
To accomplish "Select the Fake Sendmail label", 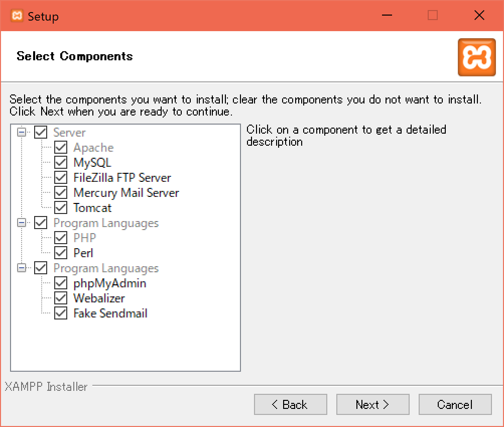I will (x=110, y=313).
